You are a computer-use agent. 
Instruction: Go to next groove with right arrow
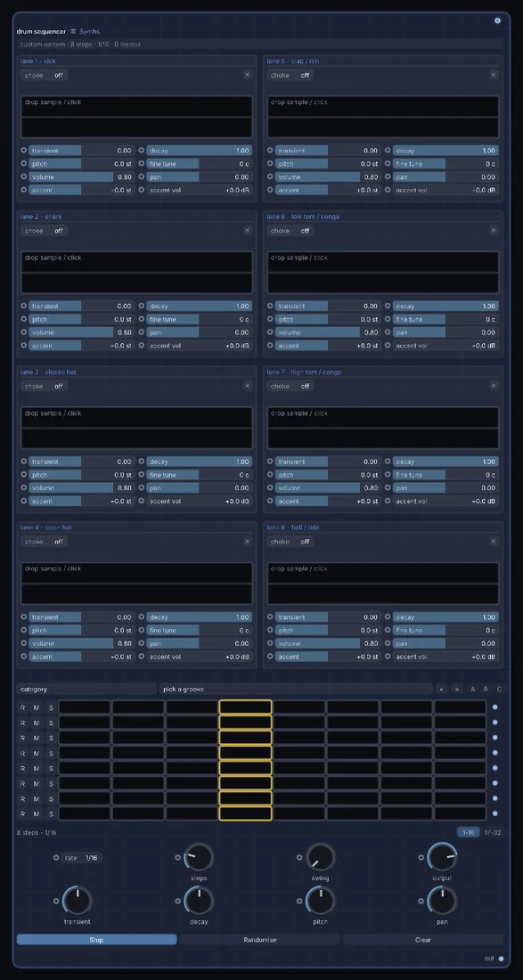(457, 690)
